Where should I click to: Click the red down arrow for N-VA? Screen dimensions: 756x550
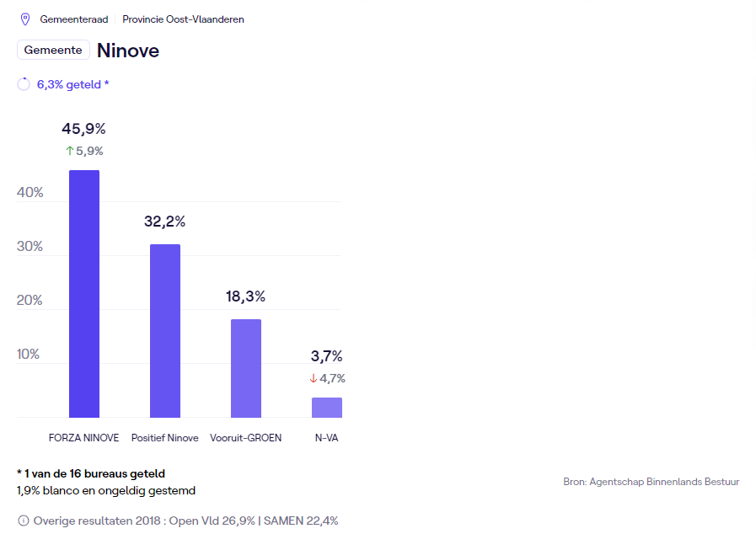tap(314, 378)
